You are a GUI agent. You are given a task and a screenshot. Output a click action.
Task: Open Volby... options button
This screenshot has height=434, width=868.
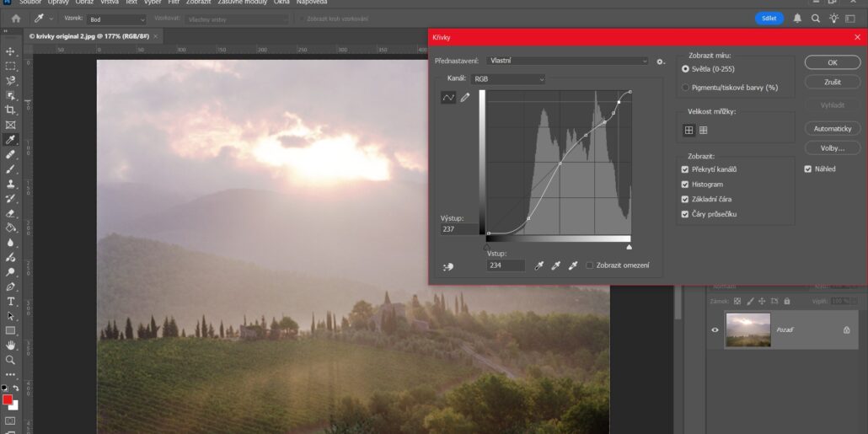coord(833,148)
